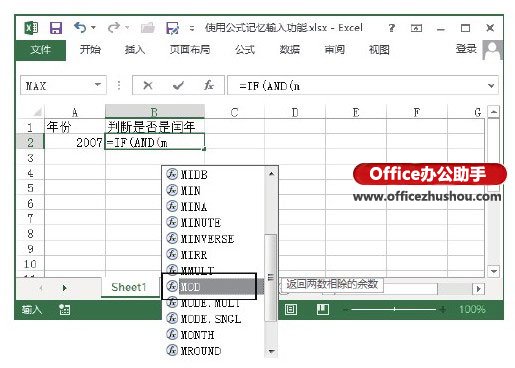The image size is (515, 368).
Task: Select the Sheet1 tab
Action: (x=129, y=287)
